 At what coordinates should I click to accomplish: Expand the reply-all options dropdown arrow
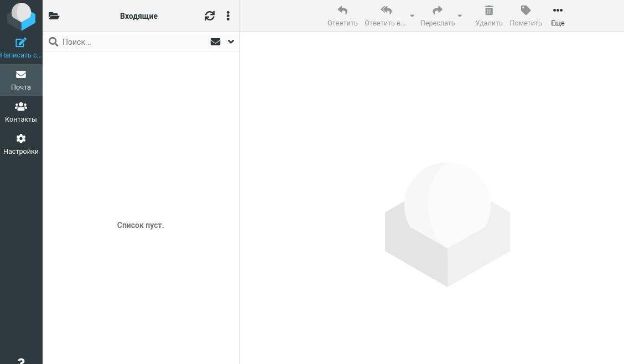pos(412,16)
